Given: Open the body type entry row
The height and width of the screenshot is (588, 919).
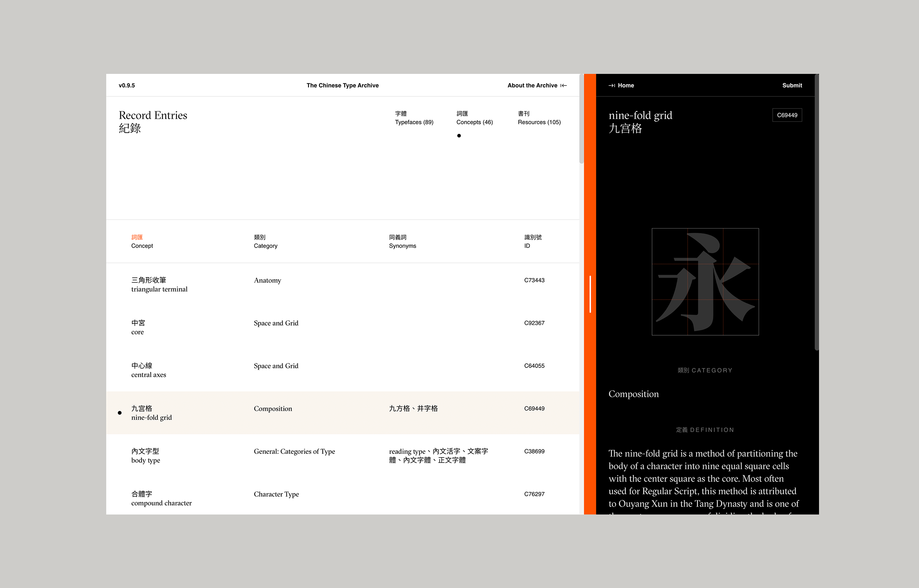Looking at the screenshot, I should pos(146,455).
